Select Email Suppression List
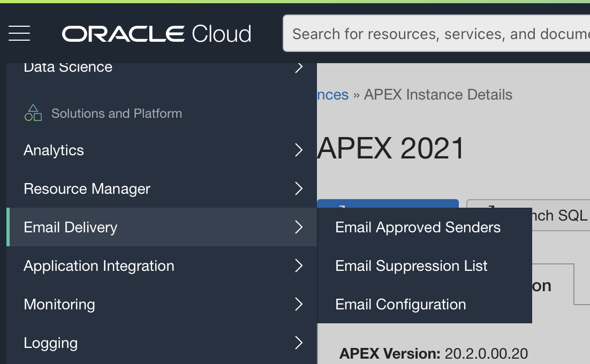The image size is (590, 364). click(x=411, y=266)
